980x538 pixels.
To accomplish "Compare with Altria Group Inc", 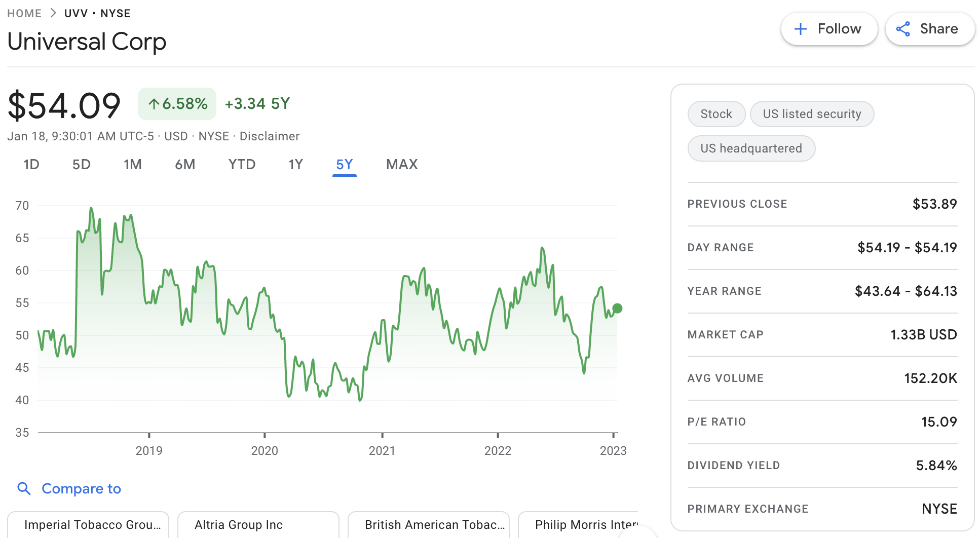I will tap(258, 525).
